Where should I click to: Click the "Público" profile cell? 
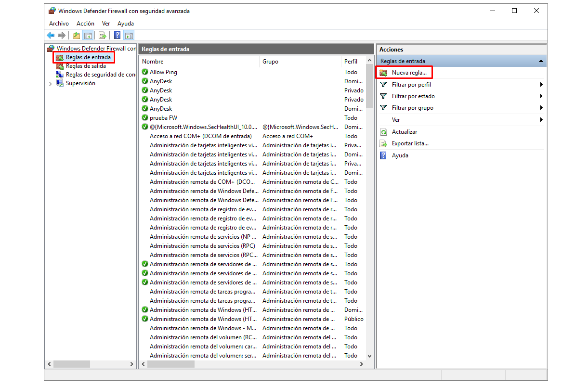354,319
